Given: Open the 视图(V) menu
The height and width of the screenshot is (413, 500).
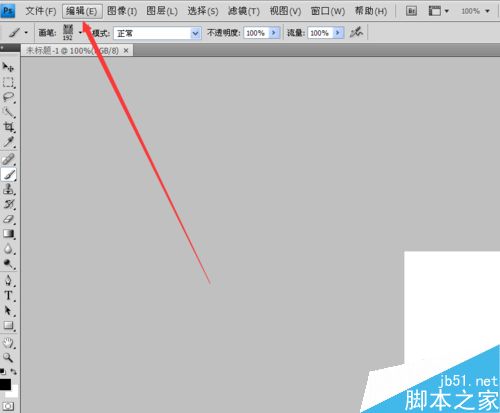Looking at the screenshot, I should coord(285,11).
